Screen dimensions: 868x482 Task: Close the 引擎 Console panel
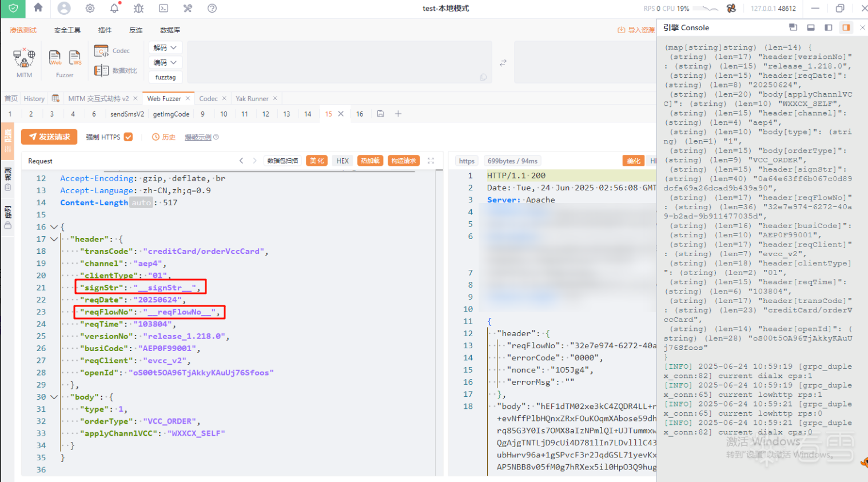863,27
